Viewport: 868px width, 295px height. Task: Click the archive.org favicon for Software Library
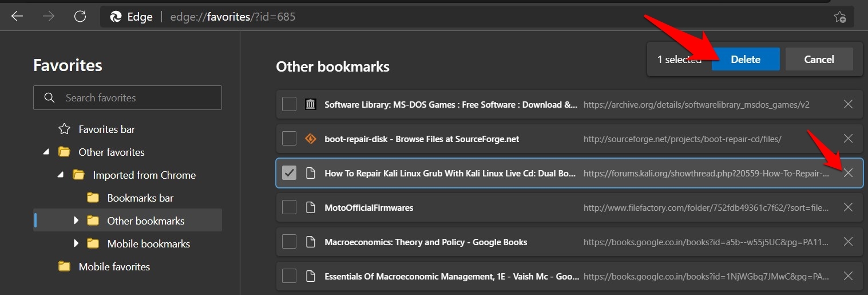pos(310,104)
